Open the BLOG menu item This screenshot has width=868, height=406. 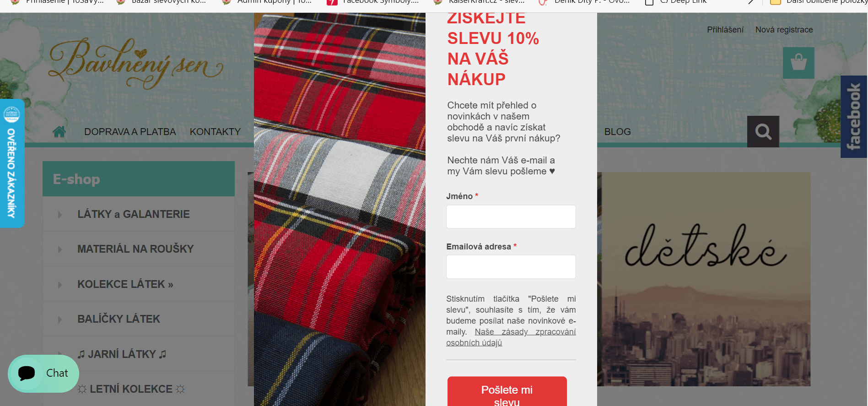coord(617,132)
